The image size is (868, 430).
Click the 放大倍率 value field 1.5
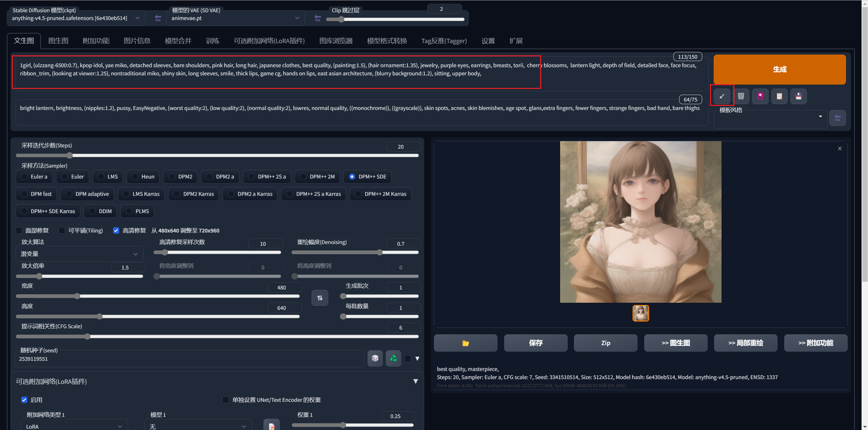tap(127, 268)
